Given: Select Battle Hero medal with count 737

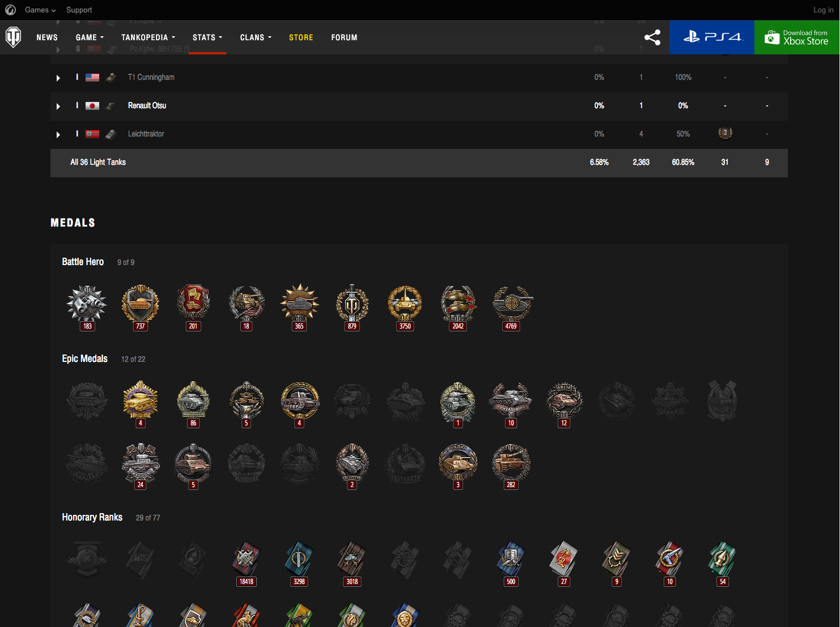Looking at the screenshot, I should tap(141, 308).
